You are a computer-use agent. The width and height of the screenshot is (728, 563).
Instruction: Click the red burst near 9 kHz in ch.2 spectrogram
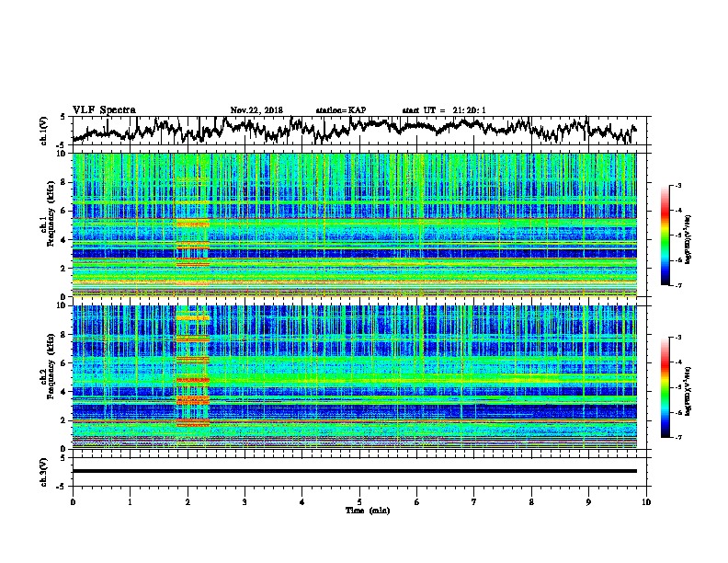[193, 317]
